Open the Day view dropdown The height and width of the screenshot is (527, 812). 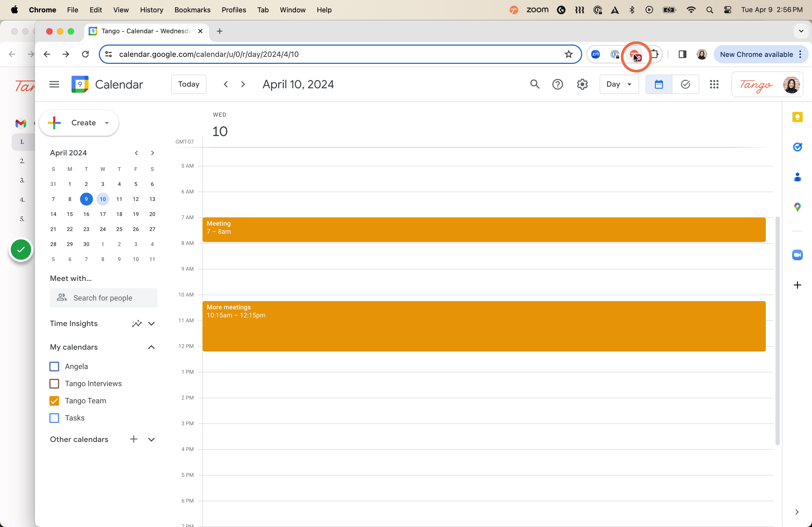[x=619, y=84]
